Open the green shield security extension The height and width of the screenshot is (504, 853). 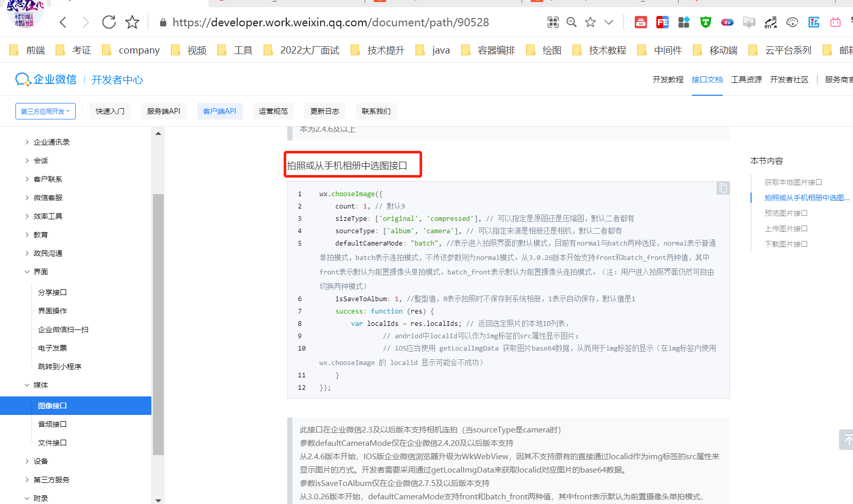[x=705, y=22]
